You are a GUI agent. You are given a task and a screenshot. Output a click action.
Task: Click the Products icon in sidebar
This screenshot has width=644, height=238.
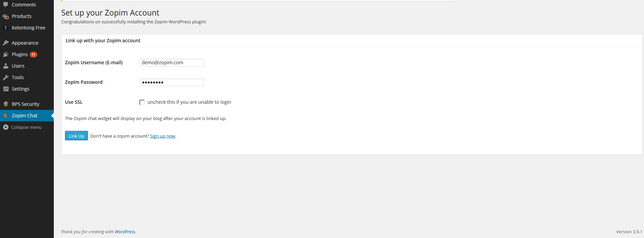pyautogui.click(x=6, y=16)
